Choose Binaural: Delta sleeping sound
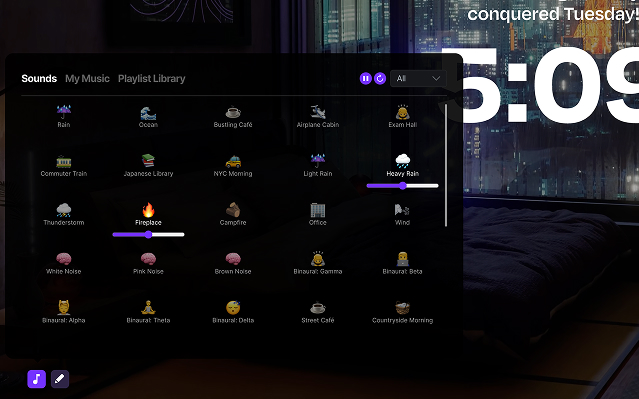Screen dimensions: 639x399 click(233, 312)
